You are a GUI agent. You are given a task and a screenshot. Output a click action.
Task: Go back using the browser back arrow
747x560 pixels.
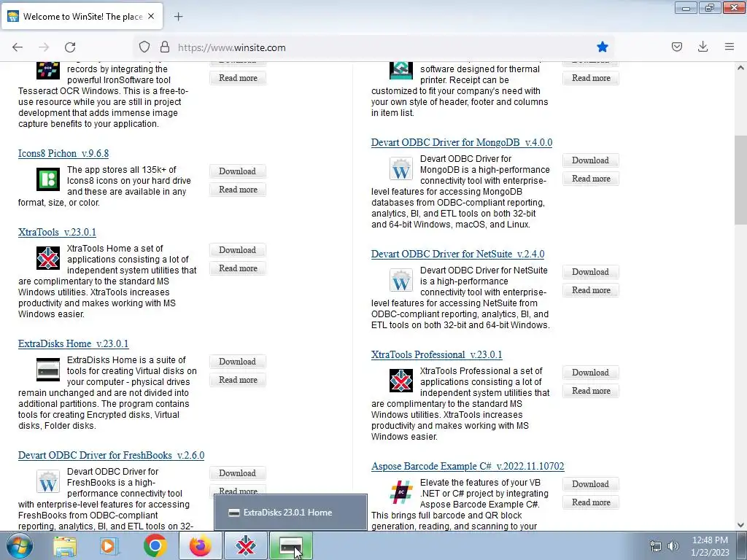(18, 47)
